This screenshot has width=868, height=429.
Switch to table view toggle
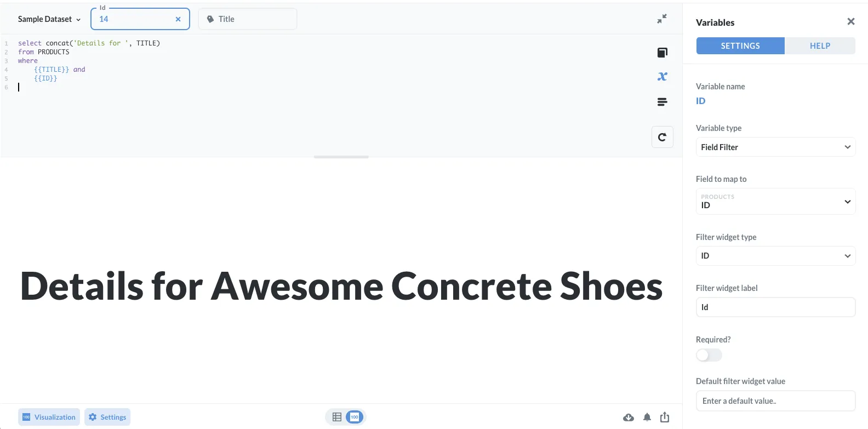(337, 417)
